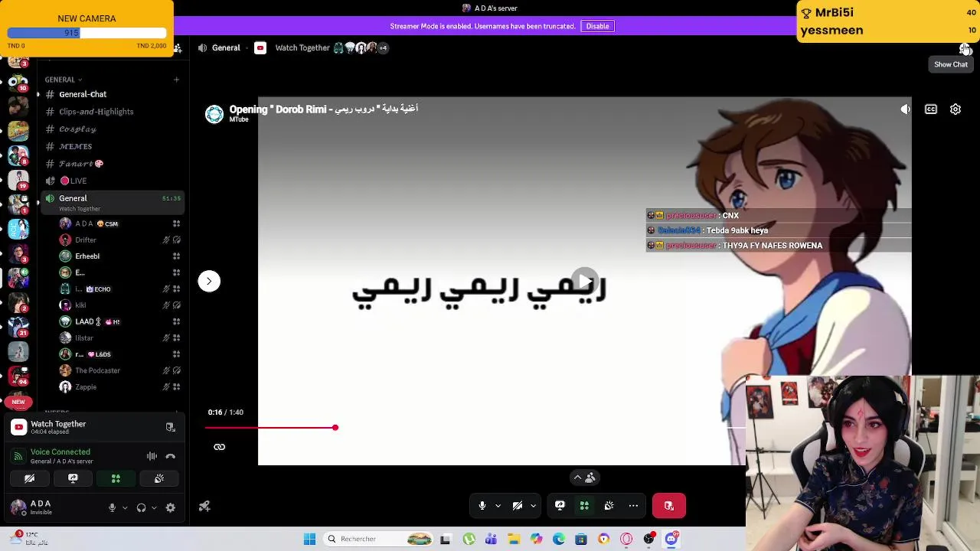
Task: Click the General header in the top bar
Action: 226,48
